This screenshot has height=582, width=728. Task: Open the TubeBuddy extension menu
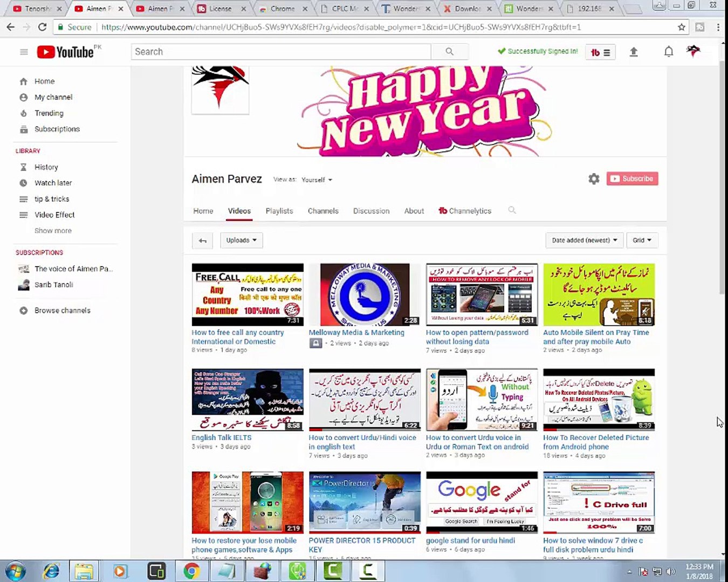[600, 52]
